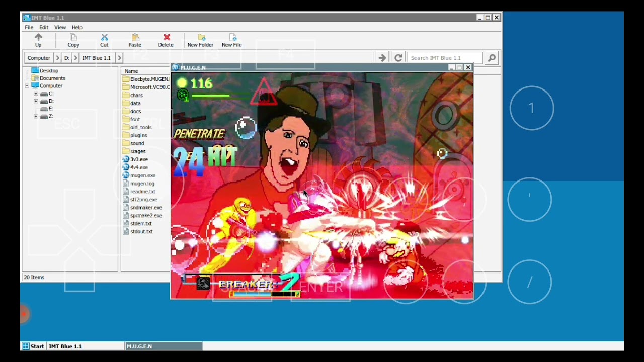The height and width of the screenshot is (362, 644).
Task: Open breadcrumb chevron after Computer
Action: [57, 58]
